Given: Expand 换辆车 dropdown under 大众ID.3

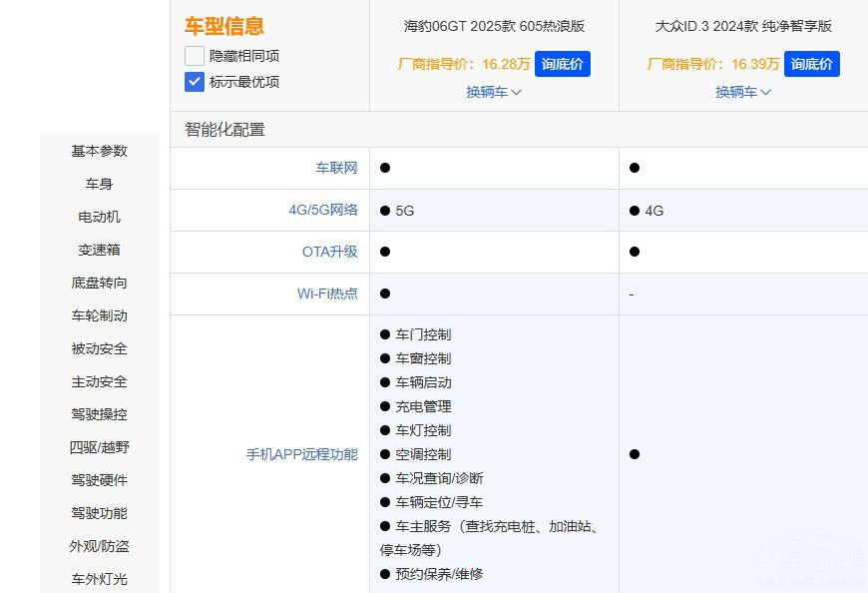Looking at the screenshot, I should (743, 92).
